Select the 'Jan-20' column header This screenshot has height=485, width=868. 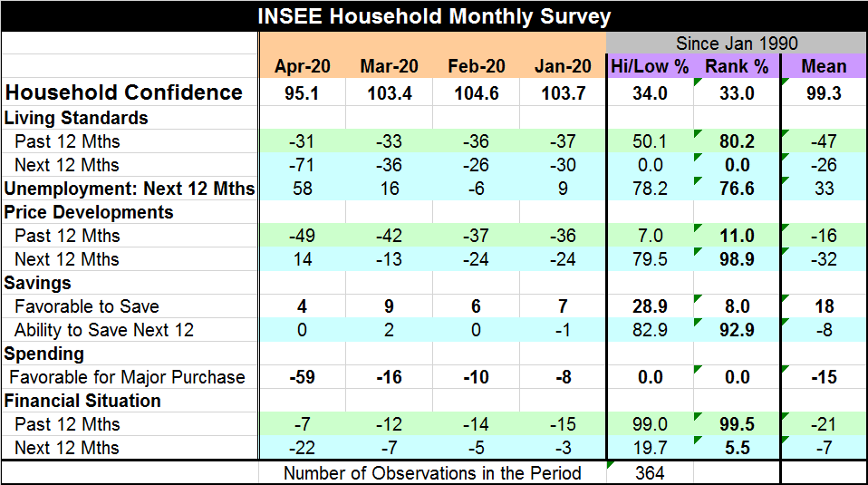pos(563,66)
